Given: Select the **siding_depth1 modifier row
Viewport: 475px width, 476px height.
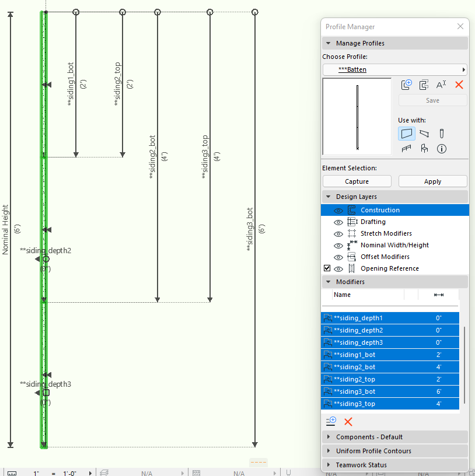Looking at the screenshot, I should (390, 318).
